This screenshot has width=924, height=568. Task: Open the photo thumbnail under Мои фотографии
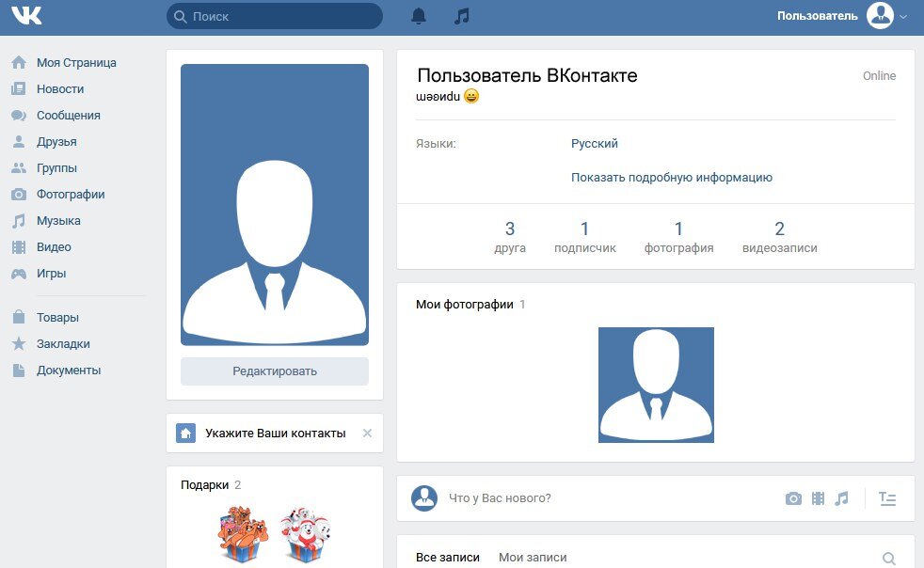[x=656, y=385]
